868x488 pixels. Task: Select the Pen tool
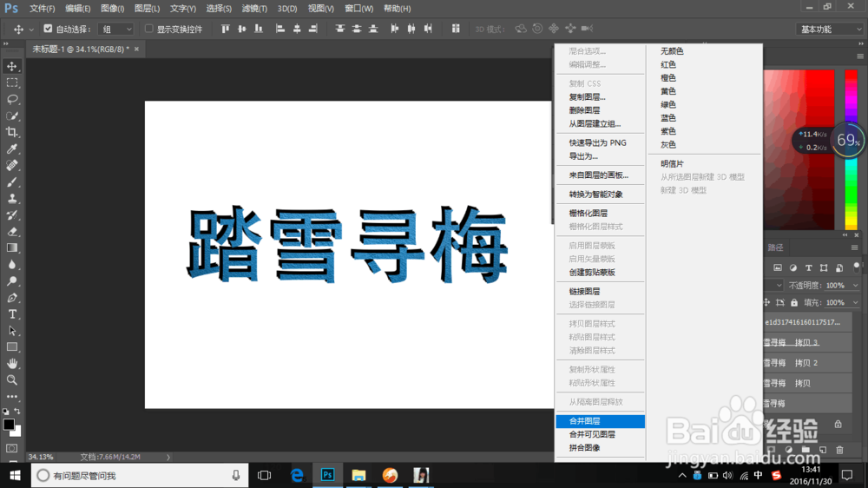pos(11,298)
